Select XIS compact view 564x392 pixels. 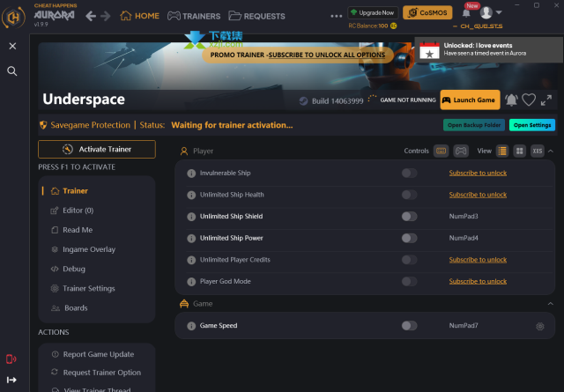pos(537,151)
